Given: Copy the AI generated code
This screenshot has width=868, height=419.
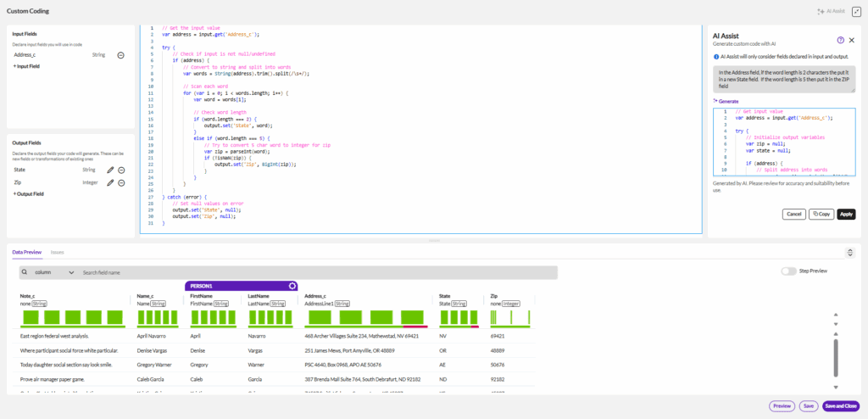Looking at the screenshot, I should click(821, 214).
